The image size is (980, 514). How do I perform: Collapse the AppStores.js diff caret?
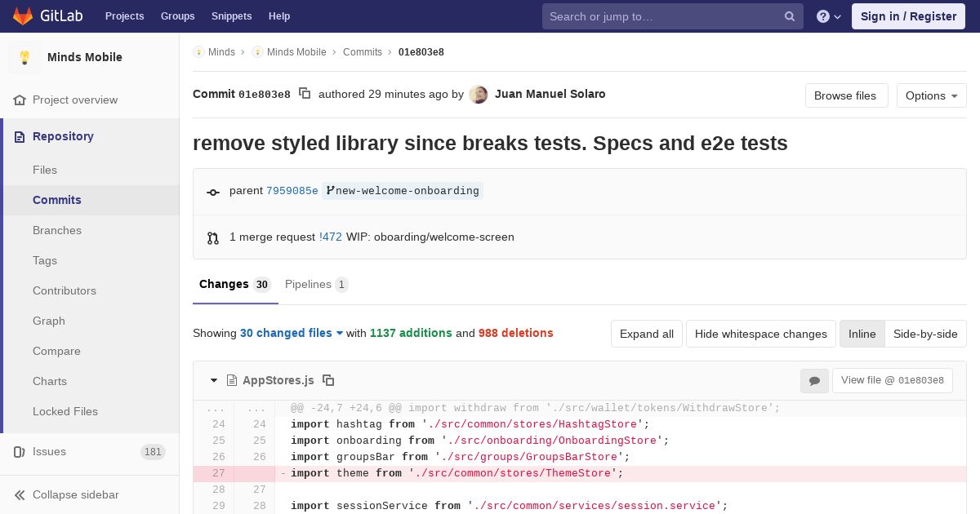click(x=214, y=380)
